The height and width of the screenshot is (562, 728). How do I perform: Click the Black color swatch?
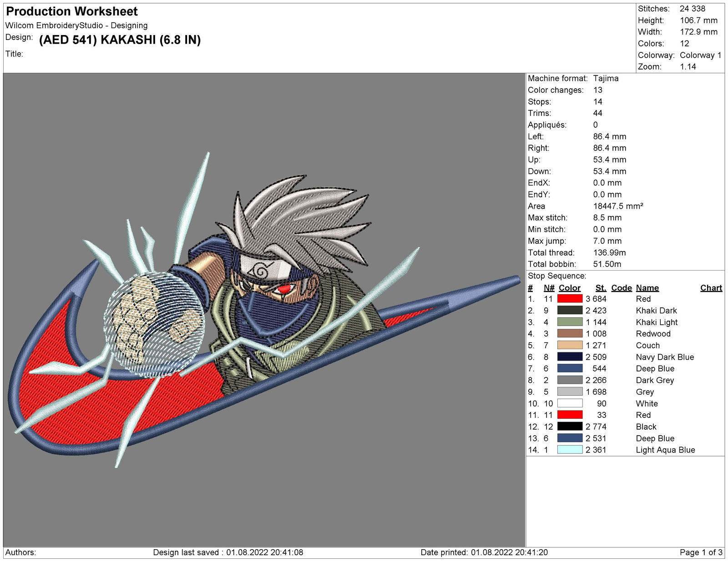click(570, 427)
